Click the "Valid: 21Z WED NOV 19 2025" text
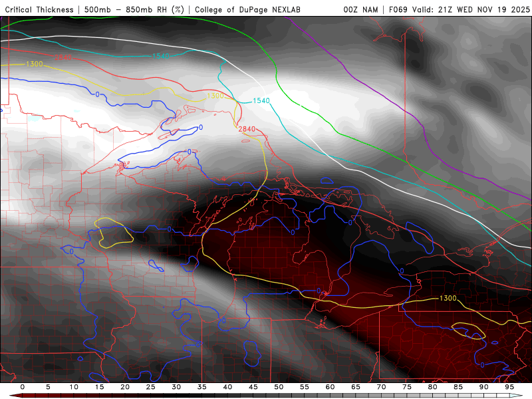532x399 pixels. pos(471,10)
